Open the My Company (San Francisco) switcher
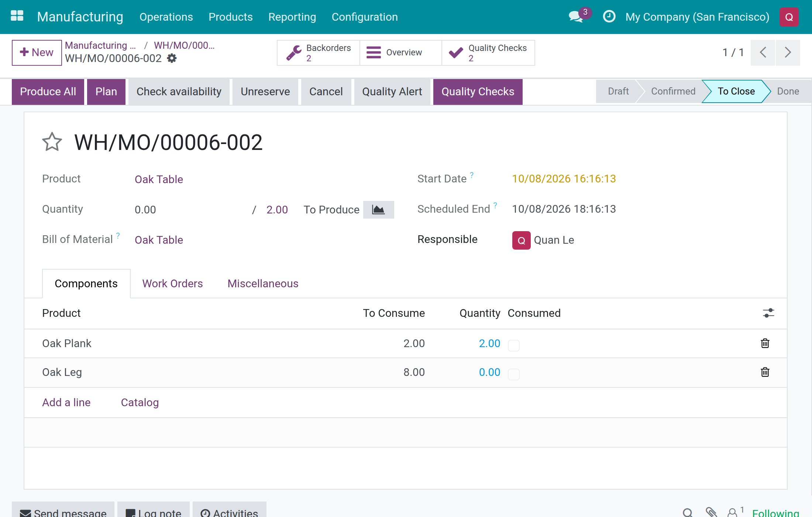Screen dimensions: 812x517 coord(697,17)
